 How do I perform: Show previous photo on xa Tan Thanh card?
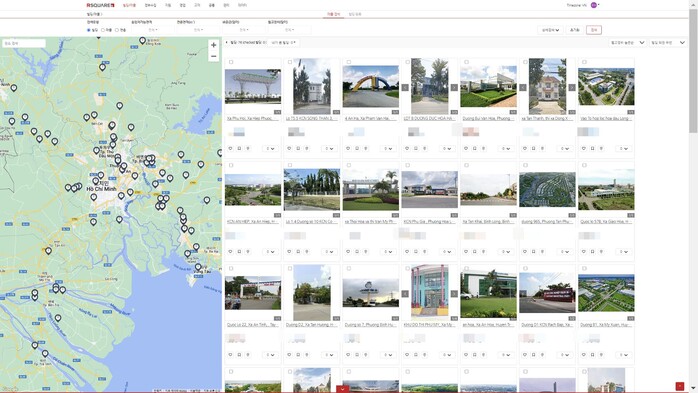[x=523, y=88]
